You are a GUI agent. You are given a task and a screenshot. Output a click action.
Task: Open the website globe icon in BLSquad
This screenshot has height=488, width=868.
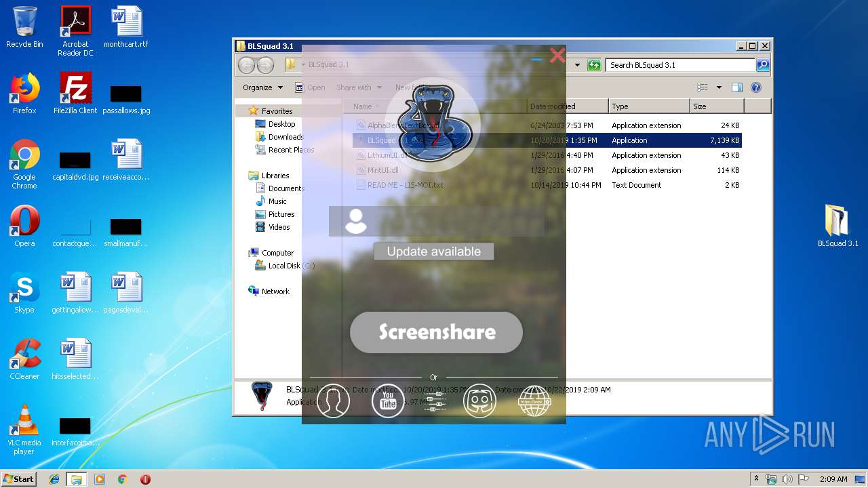(534, 401)
